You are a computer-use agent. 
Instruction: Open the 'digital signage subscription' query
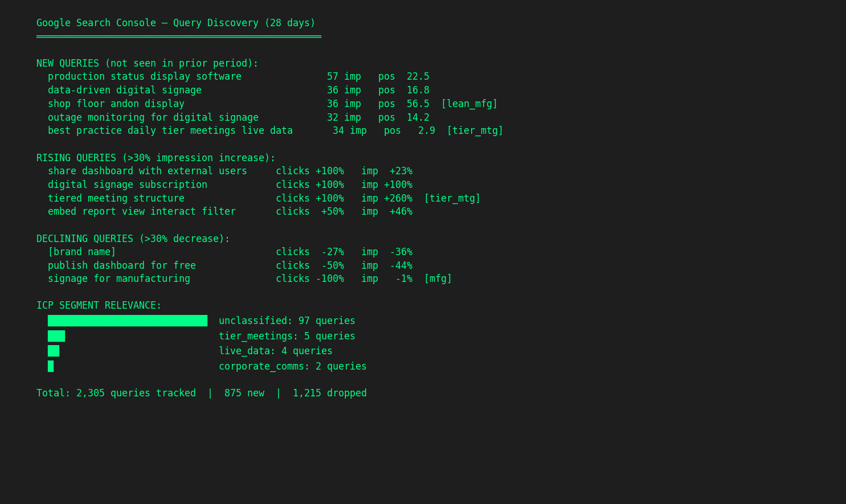pos(128,185)
